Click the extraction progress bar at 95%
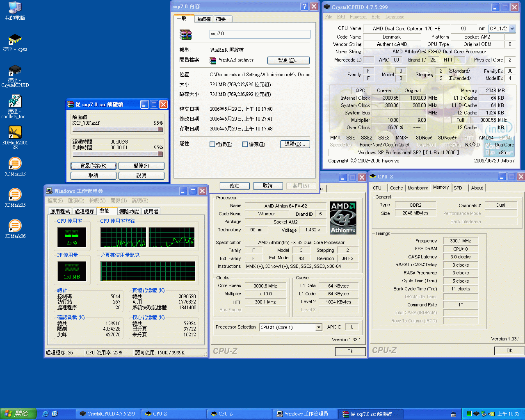The width and height of the screenshot is (525, 420). [117, 130]
